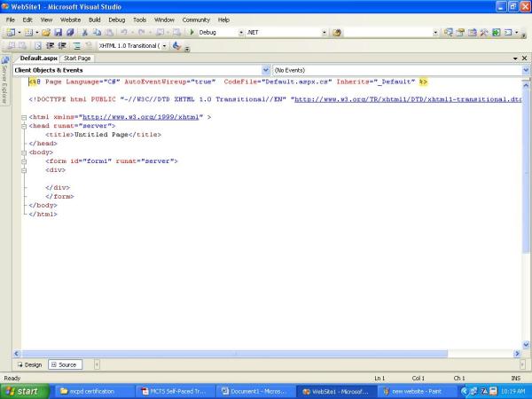This screenshot has width=532, height=399.
Task: Click the Increase Indent icon
Action: [x=62, y=46]
